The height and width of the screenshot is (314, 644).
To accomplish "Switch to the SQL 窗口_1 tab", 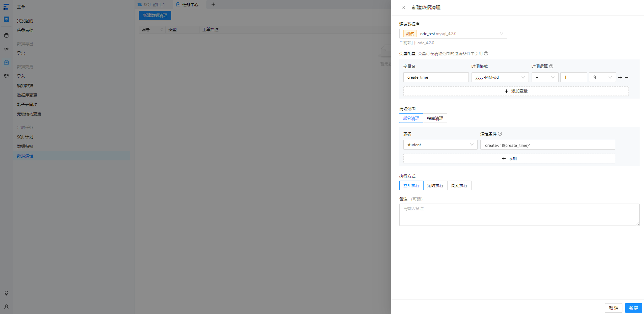I will tap(151, 4).
